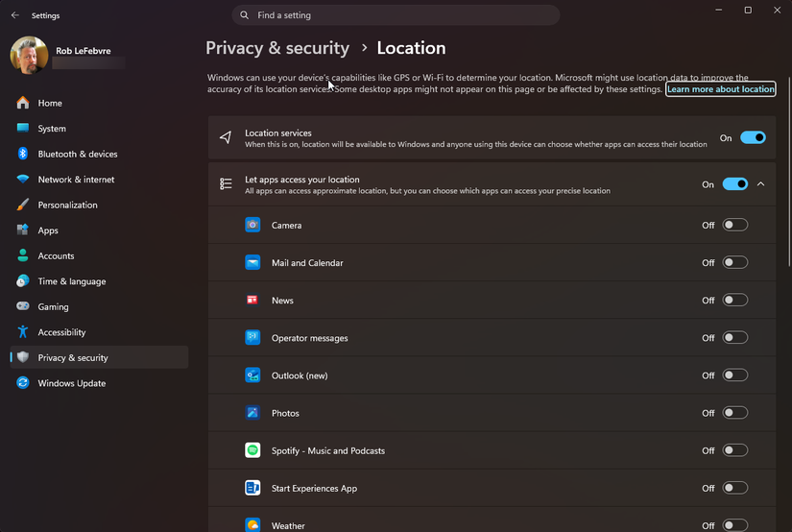
Task: Enable Start Experiences App location toggle
Action: [735, 488]
